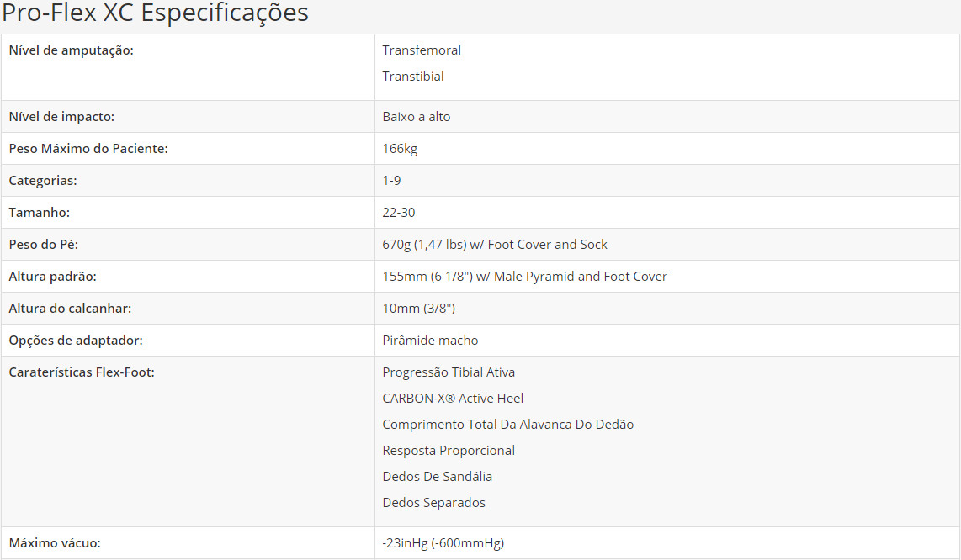Click the Peso Máximo do Paciente label

[x=88, y=149]
